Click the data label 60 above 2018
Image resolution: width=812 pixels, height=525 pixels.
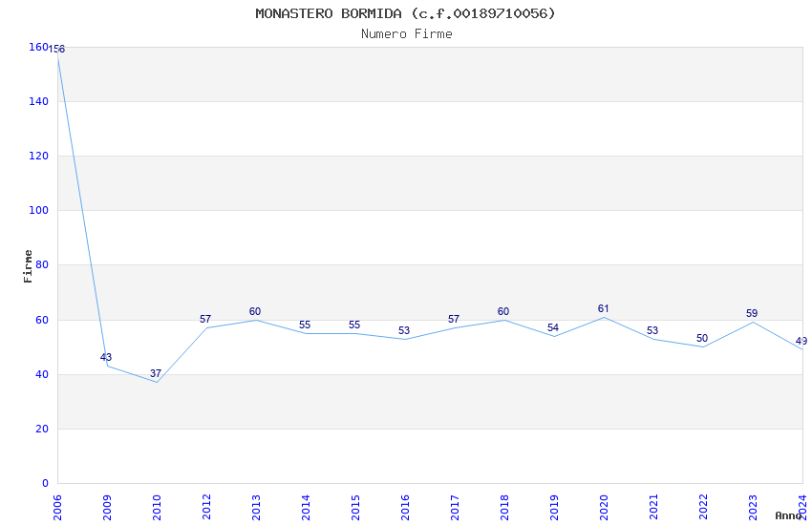coord(503,311)
